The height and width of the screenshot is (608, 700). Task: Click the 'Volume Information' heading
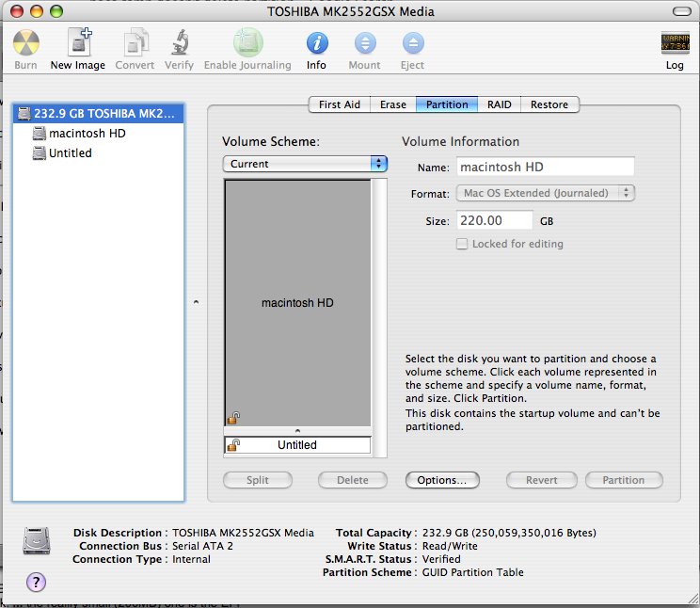tap(460, 141)
